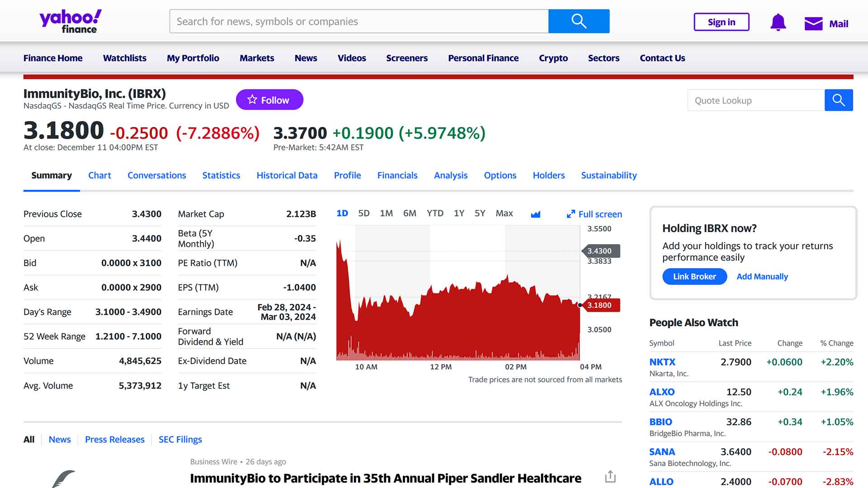This screenshot has width=868, height=488.
Task: Select the Summary tab
Action: (52, 175)
